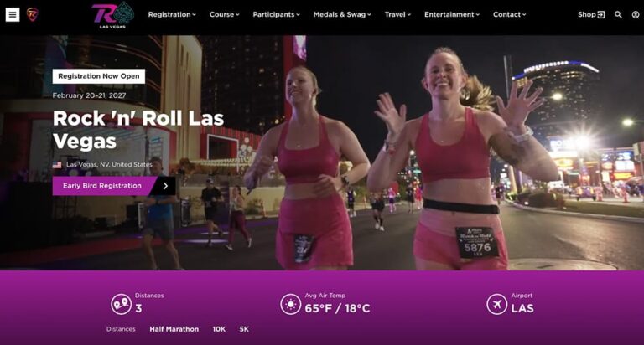The height and width of the screenshot is (345, 644).
Task: Click the Distances label above the count 3
Action: [149, 296]
